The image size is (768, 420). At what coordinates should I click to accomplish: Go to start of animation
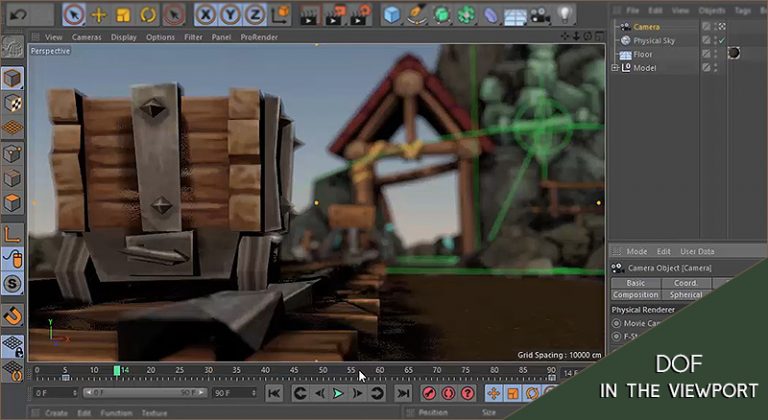pos(274,393)
